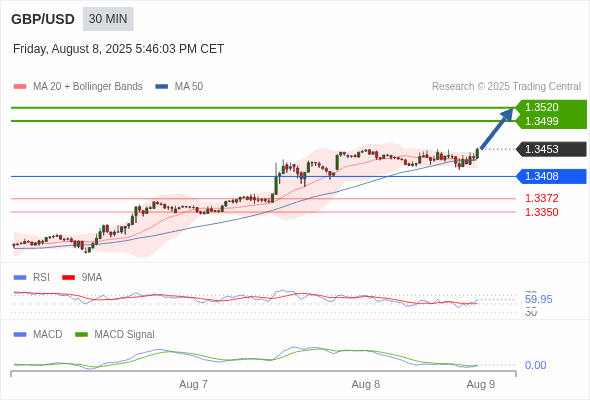Toggle the RSI legend entry

tap(32, 277)
